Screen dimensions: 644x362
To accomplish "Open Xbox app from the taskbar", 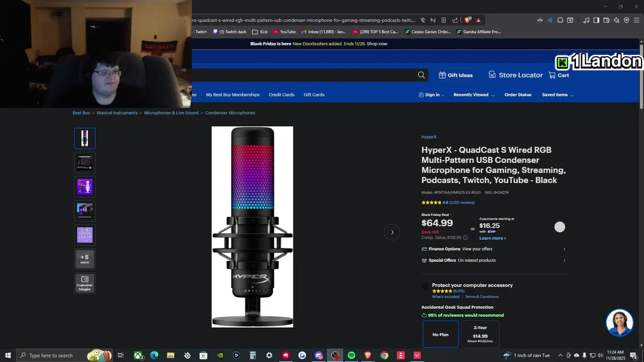I will (138, 355).
